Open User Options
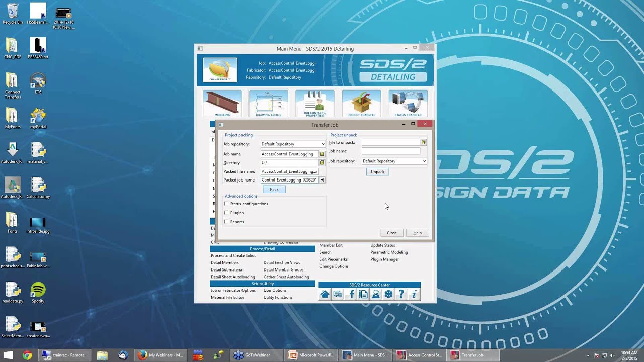This screenshot has width=644, height=362. [x=275, y=290]
